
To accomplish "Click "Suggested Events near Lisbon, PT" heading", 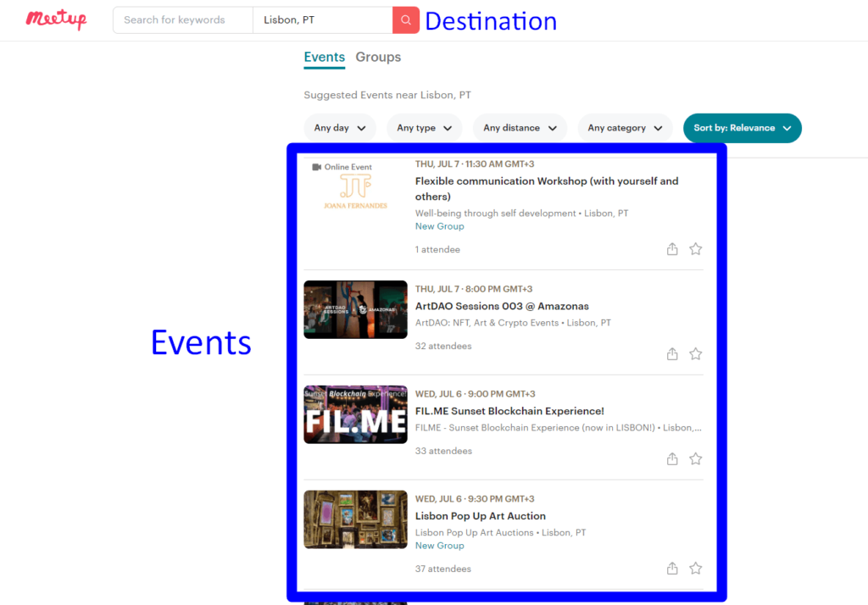I will tap(387, 95).
